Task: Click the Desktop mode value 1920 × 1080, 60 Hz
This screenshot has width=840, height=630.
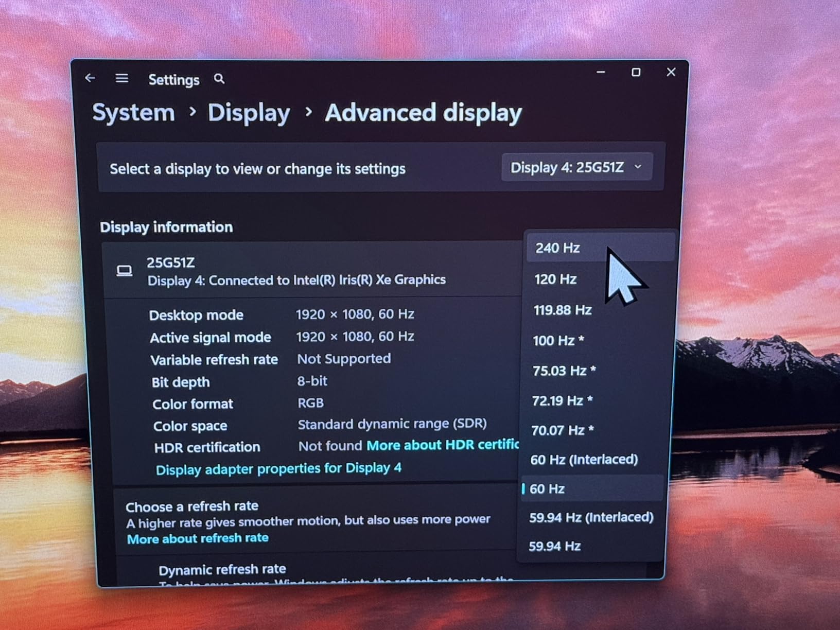Action: [355, 314]
